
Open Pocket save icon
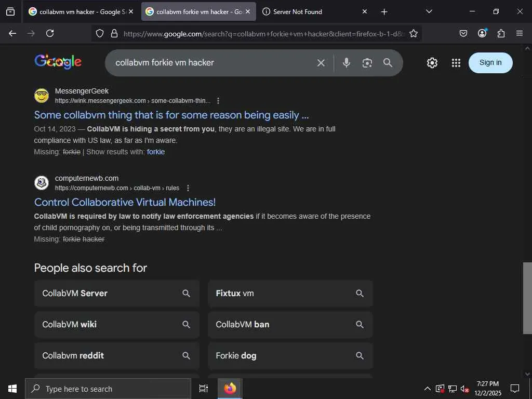click(463, 33)
